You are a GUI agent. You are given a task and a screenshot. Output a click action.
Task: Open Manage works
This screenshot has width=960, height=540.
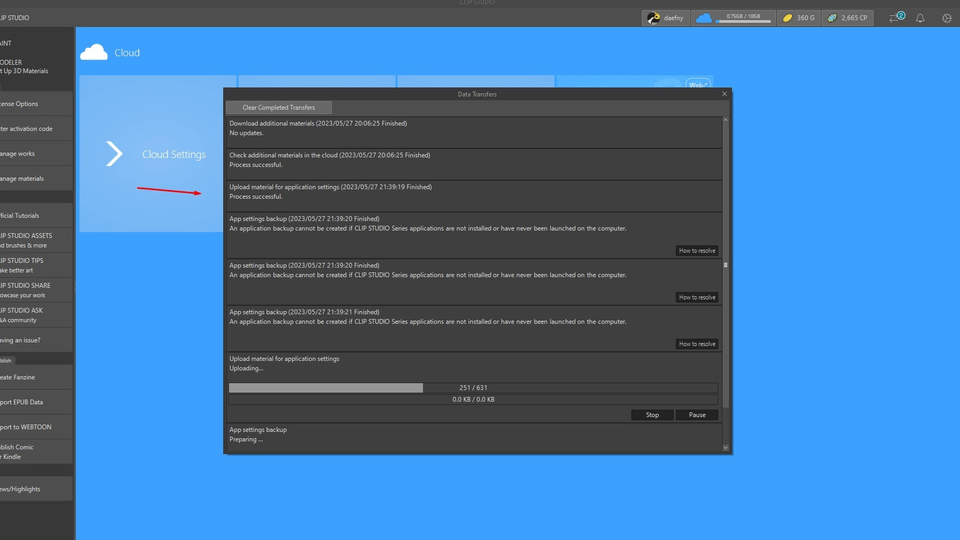[x=36, y=154]
